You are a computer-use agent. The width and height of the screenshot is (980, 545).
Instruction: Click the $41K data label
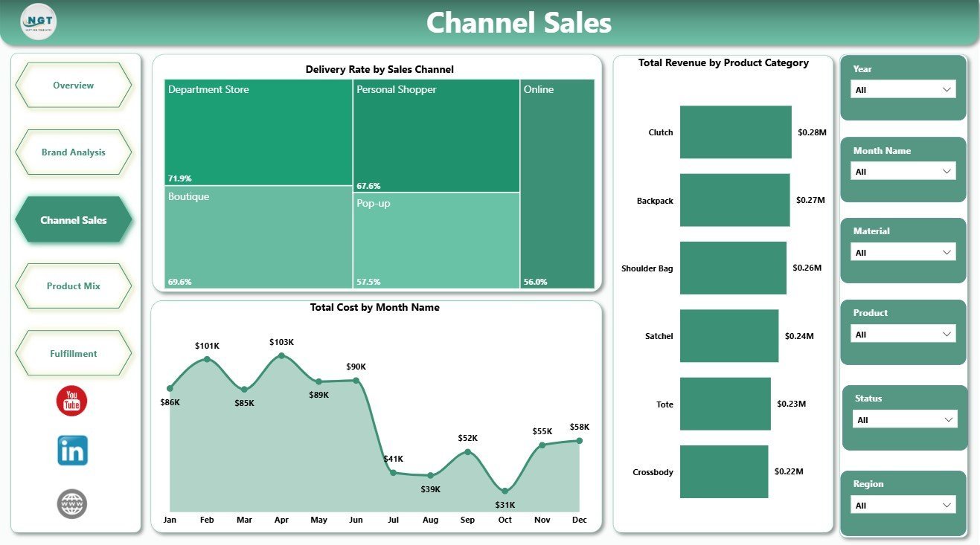(394, 459)
